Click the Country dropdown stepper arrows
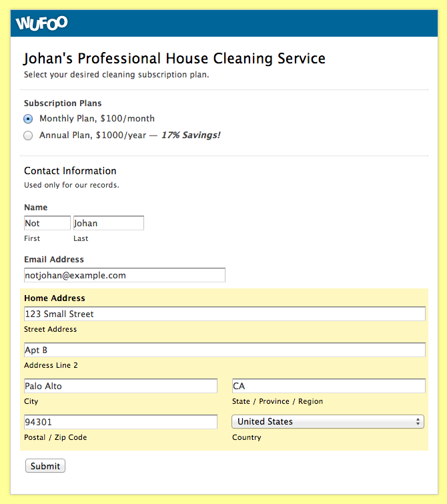Viewport: 447px width, 504px height. (418, 422)
